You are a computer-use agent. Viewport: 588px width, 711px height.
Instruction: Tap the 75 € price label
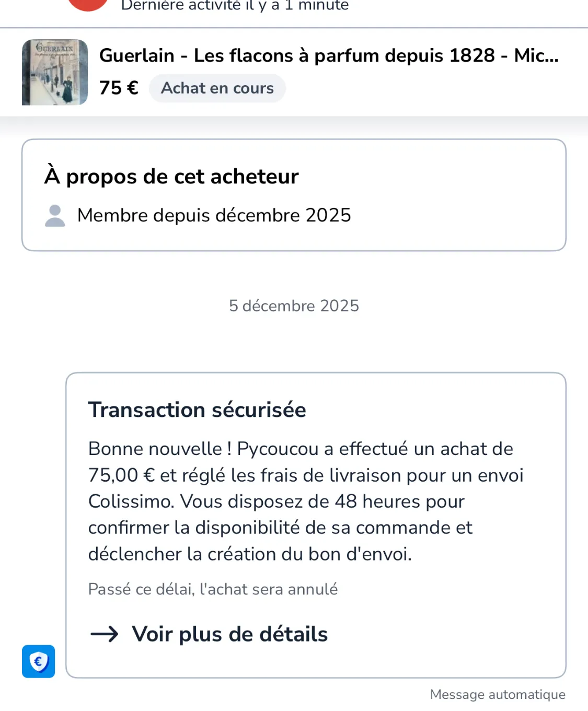[x=119, y=88]
